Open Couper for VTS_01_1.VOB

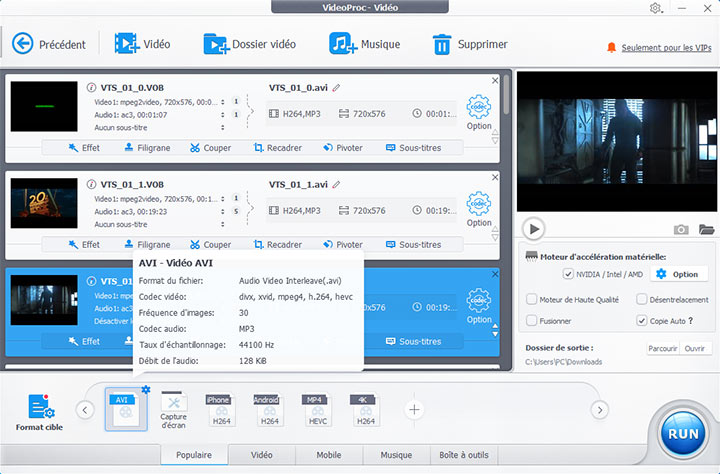(x=211, y=244)
